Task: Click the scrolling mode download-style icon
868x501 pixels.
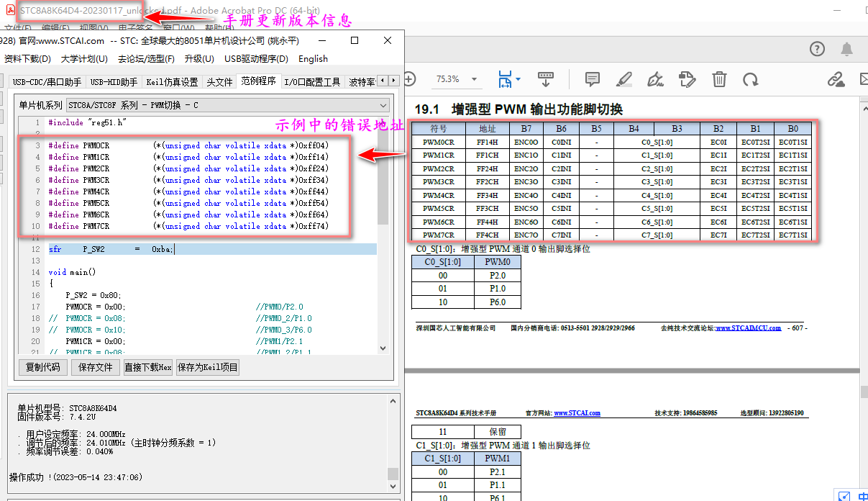Action: (x=546, y=79)
